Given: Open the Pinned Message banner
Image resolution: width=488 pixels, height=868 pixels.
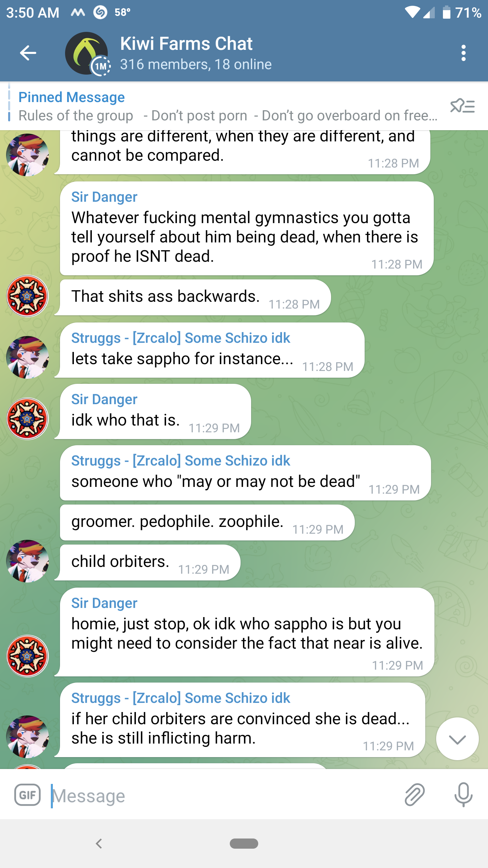Looking at the screenshot, I should pos(227,106).
